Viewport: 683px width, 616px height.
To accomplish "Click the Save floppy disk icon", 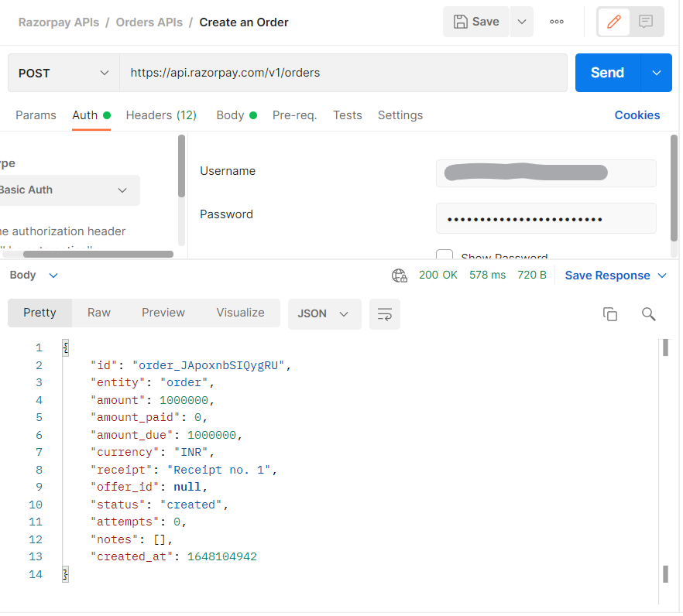I will pos(462,22).
